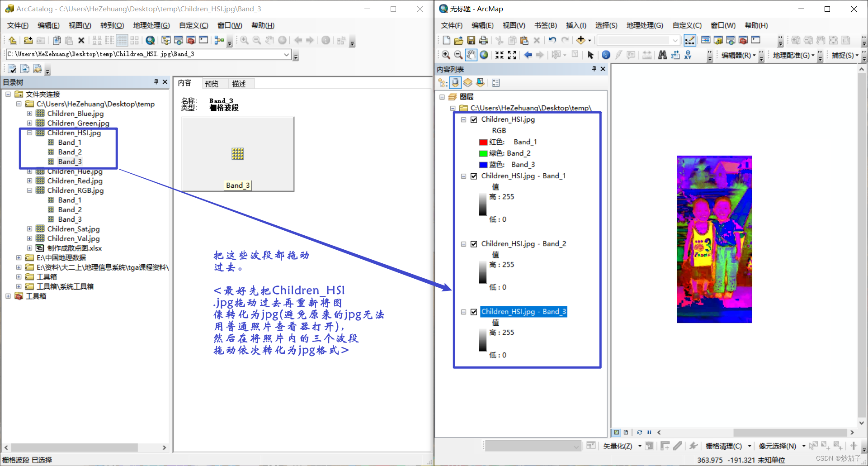Open the 地理配准(G) dropdown menu
Viewport: 868px width, 466px height.
794,55
